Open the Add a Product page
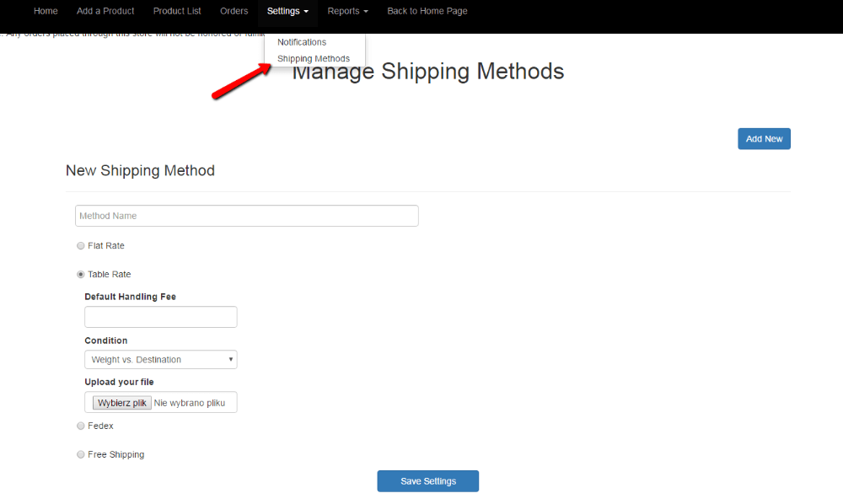Screen dimensions: 843x504 [105, 11]
